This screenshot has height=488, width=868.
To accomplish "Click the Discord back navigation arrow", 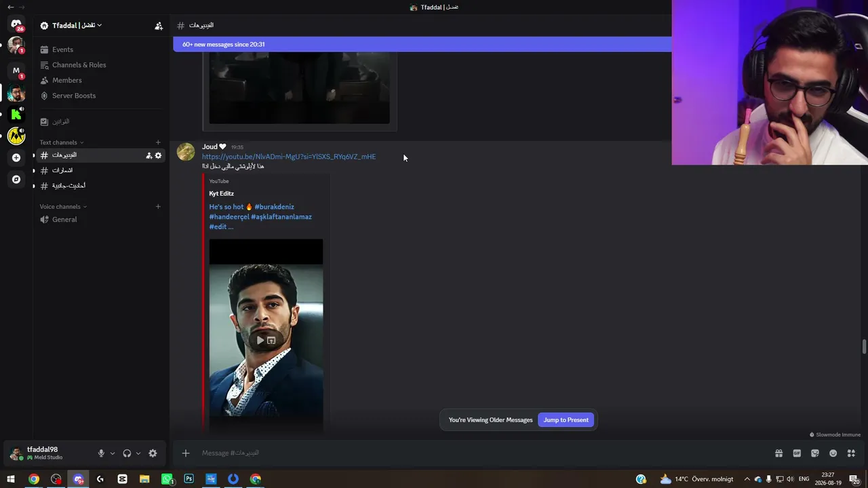I will [10, 7].
